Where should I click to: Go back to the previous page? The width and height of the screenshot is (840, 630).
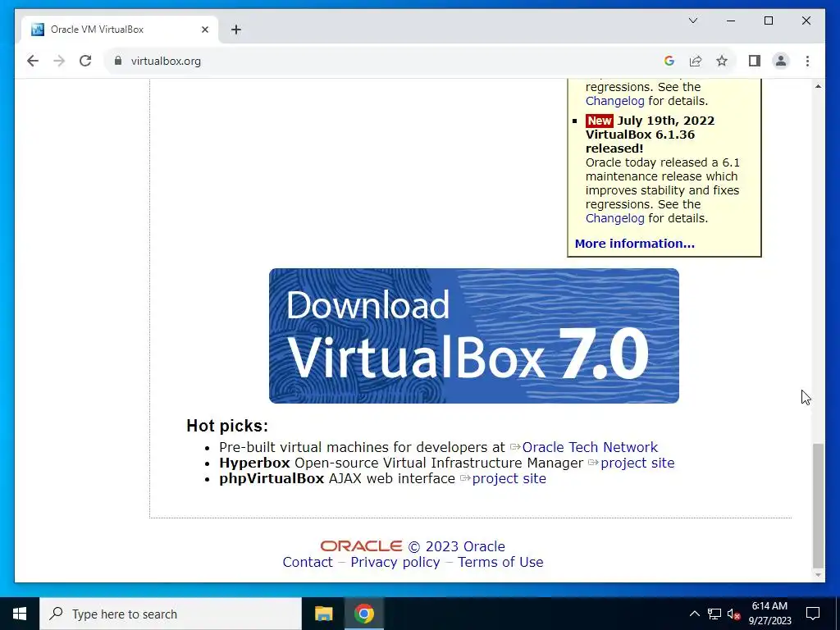(33, 61)
